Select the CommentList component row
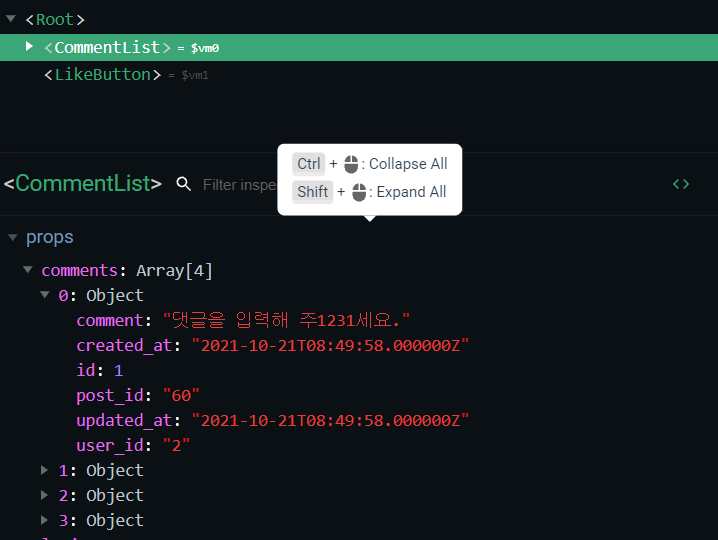Viewport: 718px width, 540px height. tap(359, 47)
